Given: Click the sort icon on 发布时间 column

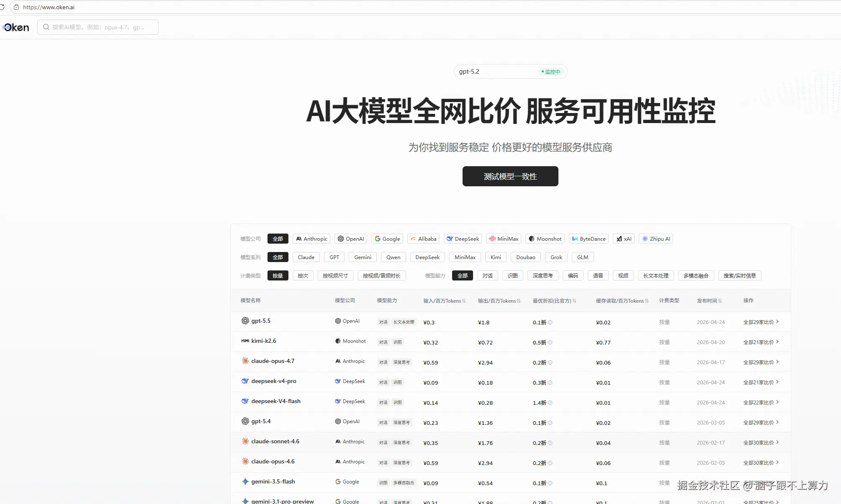Looking at the screenshot, I should 720,301.
